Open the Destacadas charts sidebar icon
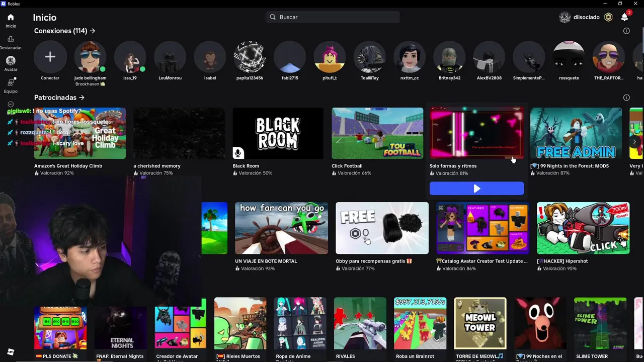This screenshot has width=644, height=362. point(11,39)
